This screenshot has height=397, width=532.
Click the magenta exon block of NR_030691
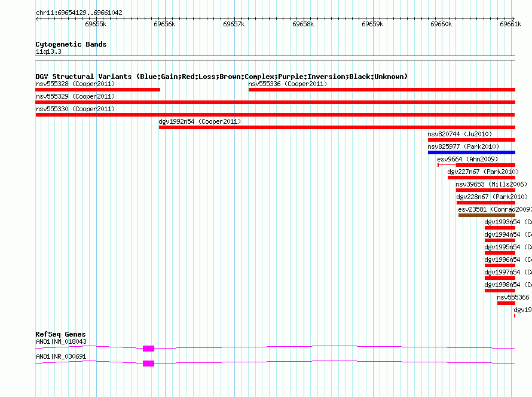tap(149, 364)
